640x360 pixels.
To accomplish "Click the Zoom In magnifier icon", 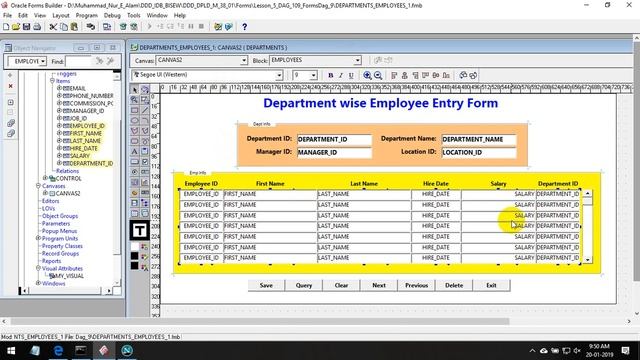I will click(367, 75).
